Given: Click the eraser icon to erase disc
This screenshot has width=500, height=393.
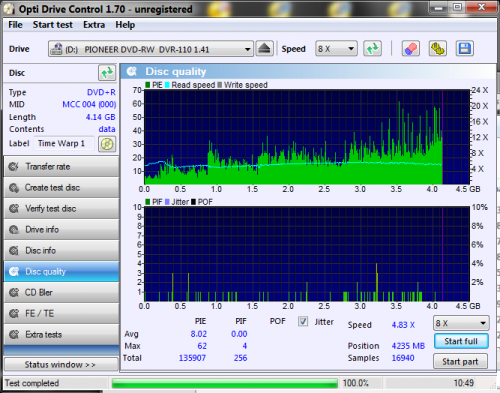Looking at the screenshot, I should (411, 49).
